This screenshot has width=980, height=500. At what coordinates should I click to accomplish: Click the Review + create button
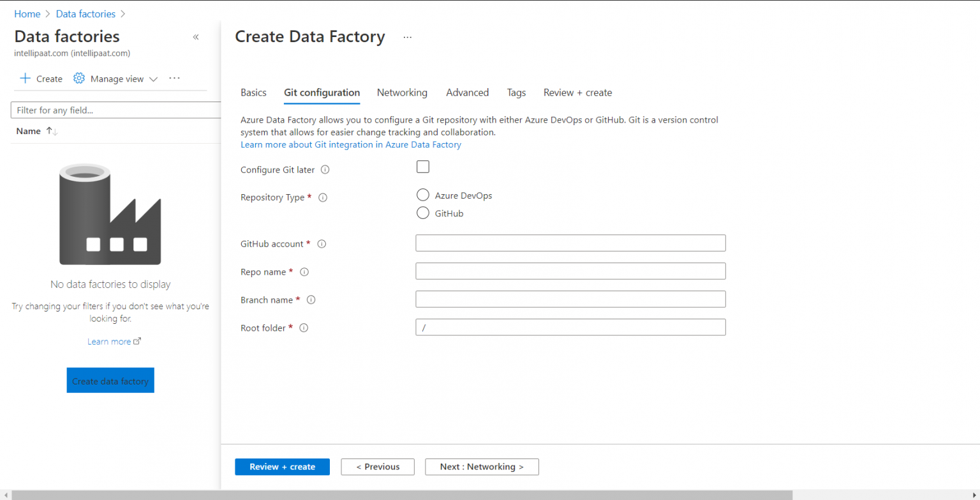(x=282, y=467)
